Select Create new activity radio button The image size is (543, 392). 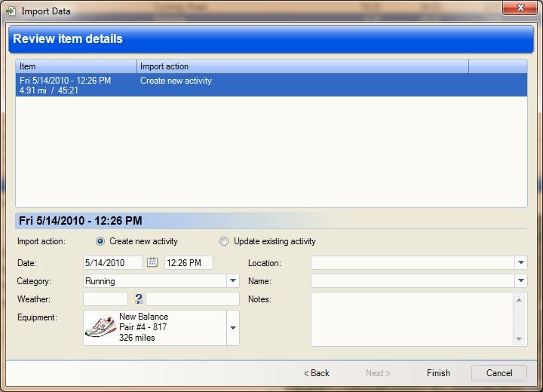100,241
